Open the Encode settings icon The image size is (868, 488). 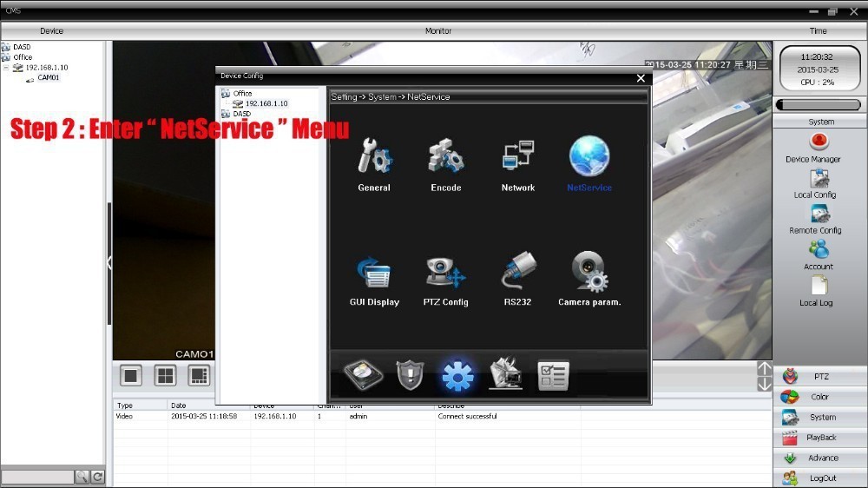[446, 156]
